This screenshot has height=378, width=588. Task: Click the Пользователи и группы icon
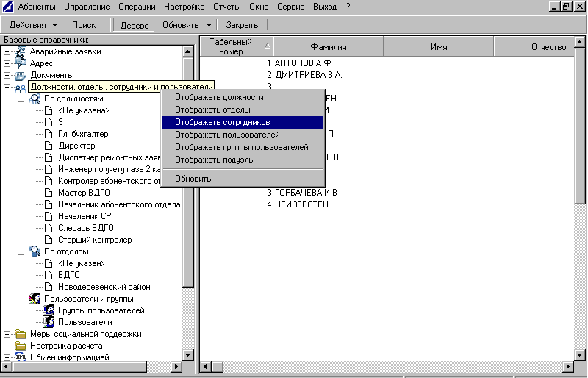point(35,299)
